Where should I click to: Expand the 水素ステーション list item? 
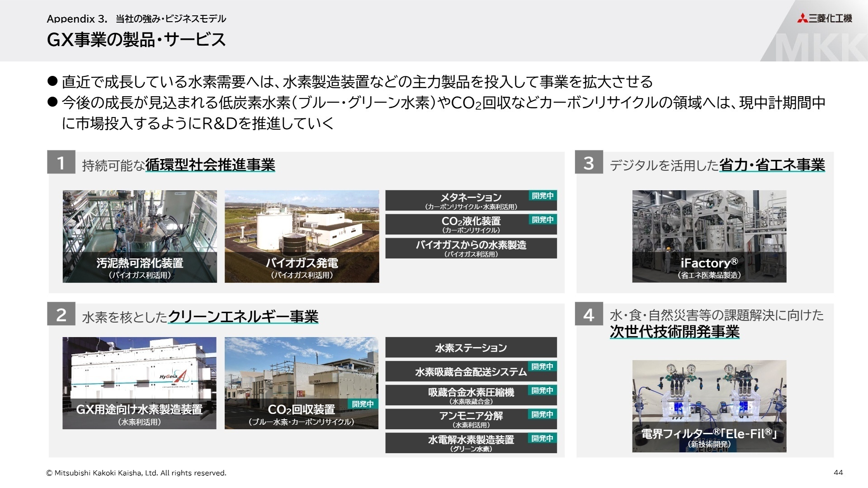click(x=471, y=348)
